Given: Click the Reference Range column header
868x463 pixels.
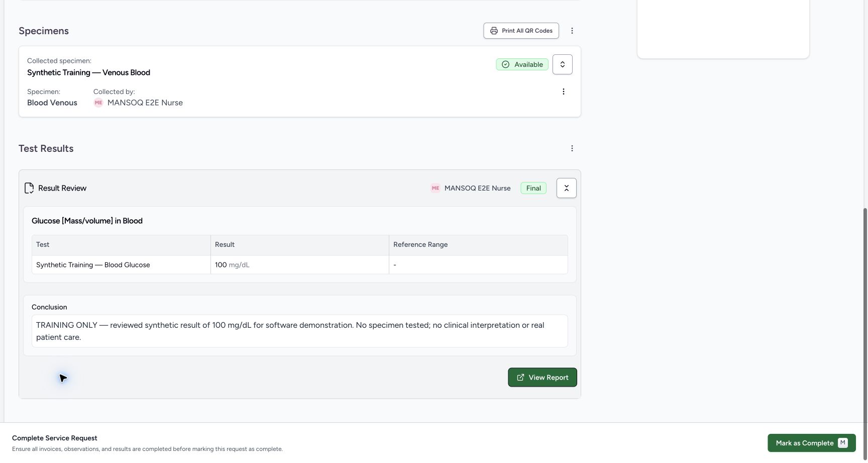Looking at the screenshot, I should point(478,245).
